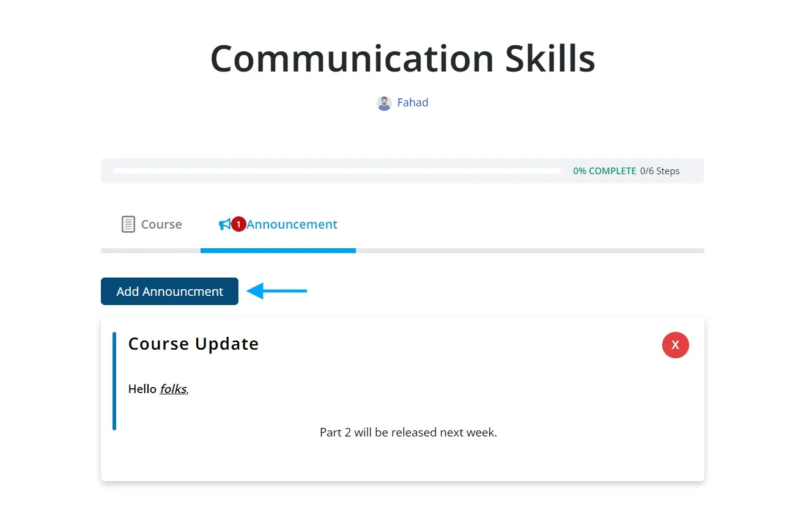Dismiss the Course Update with the red X
Screen dimensions: 812x519
coord(675,345)
